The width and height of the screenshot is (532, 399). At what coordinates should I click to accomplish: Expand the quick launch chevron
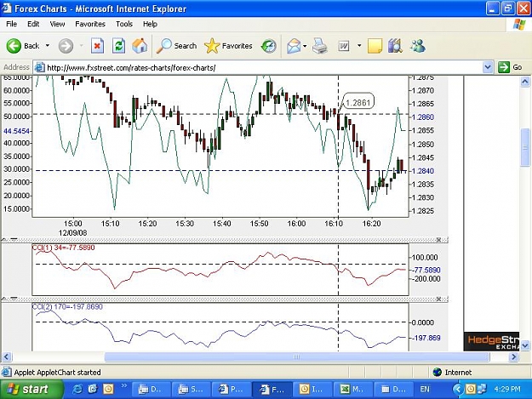(123, 385)
